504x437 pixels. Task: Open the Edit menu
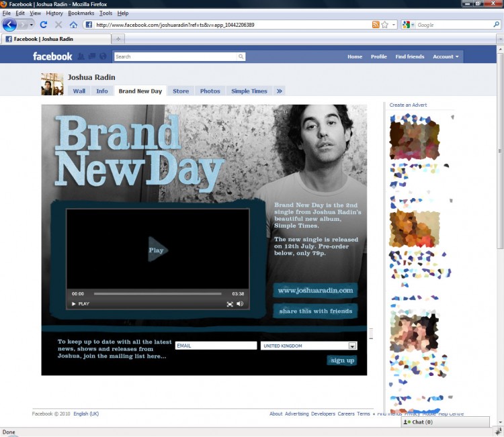(x=20, y=13)
